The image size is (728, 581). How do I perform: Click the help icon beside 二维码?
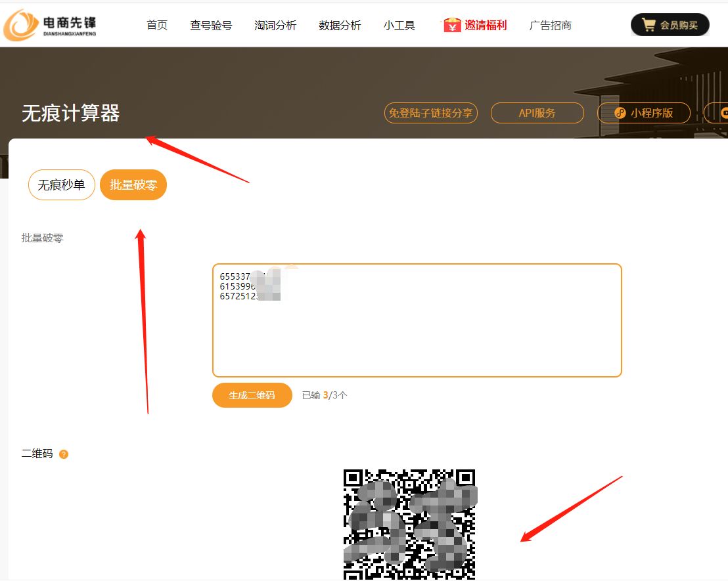pos(64,454)
